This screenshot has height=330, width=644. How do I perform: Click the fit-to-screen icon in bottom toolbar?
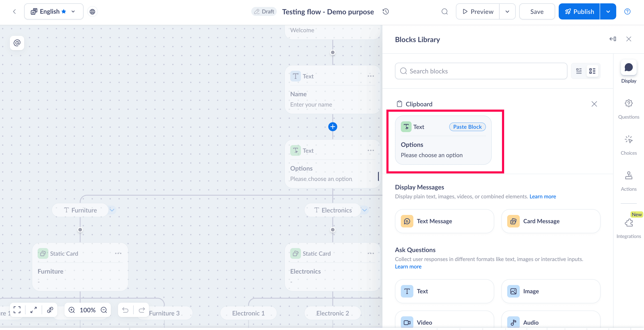tap(17, 310)
